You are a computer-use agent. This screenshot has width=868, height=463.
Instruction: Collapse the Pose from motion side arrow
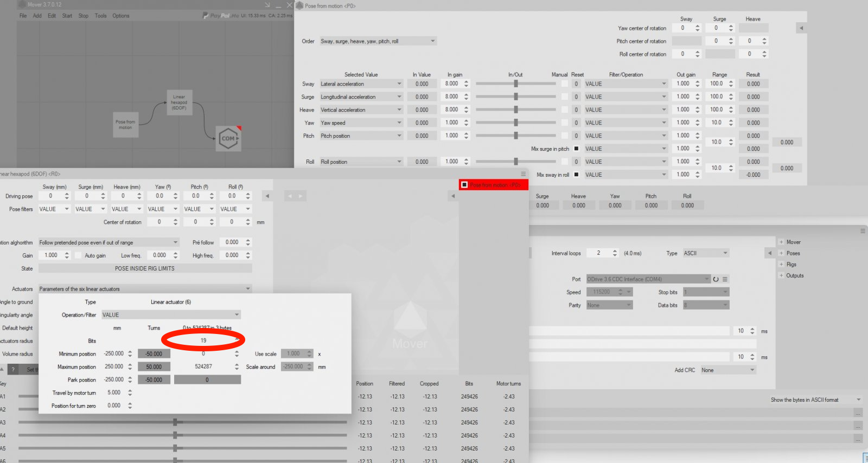(x=801, y=28)
